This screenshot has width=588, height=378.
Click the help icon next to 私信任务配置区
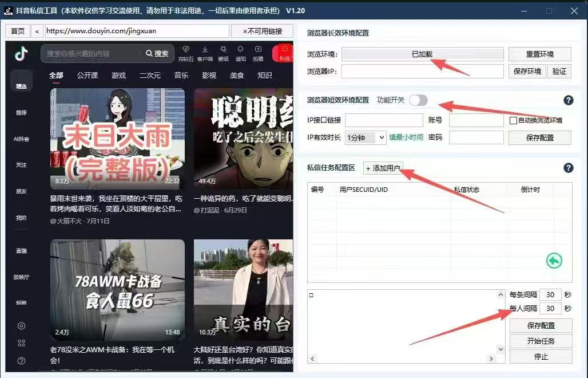[568, 168]
